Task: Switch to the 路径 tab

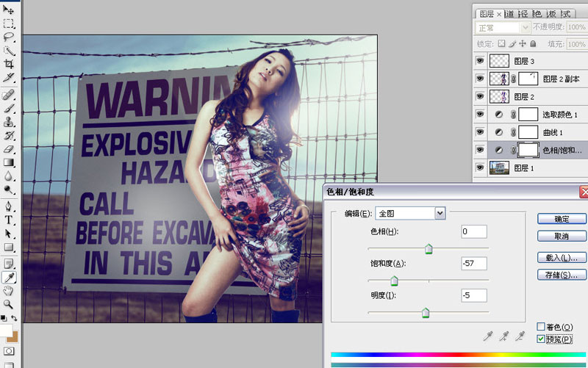Action: point(523,14)
